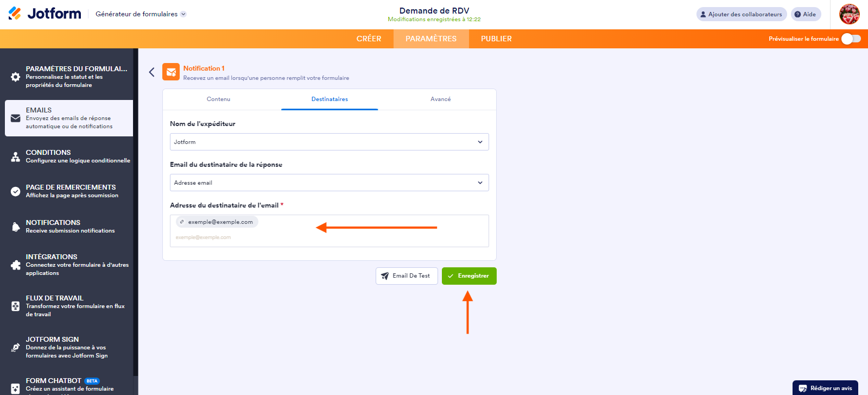Select the Conditions sidebar icon
The height and width of the screenshot is (395, 868).
[15, 156]
